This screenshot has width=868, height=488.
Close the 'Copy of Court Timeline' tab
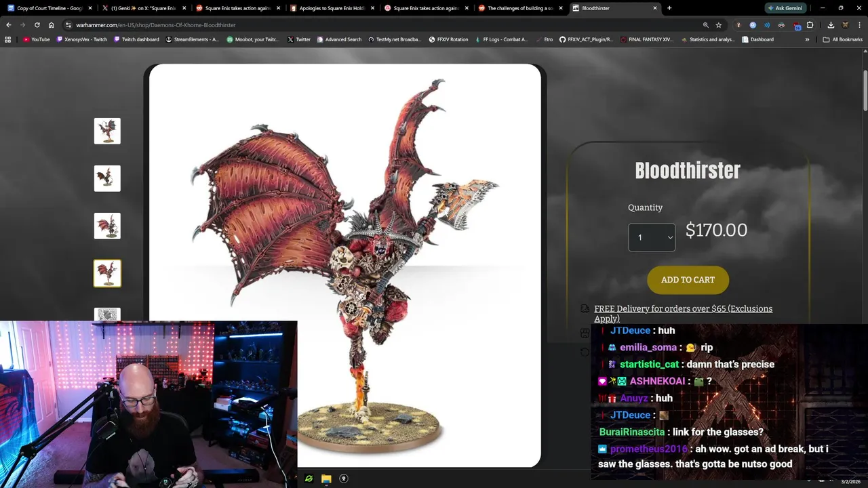tap(90, 8)
